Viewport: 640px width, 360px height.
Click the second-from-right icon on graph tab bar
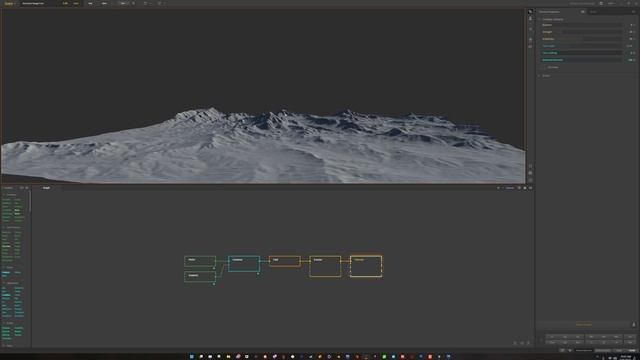(525, 188)
